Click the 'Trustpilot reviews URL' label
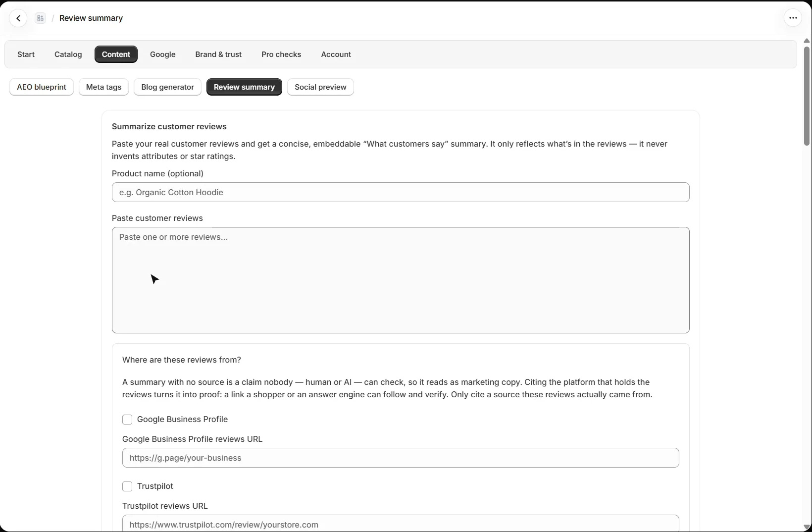Image resolution: width=812 pixels, height=532 pixels. (165, 506)
